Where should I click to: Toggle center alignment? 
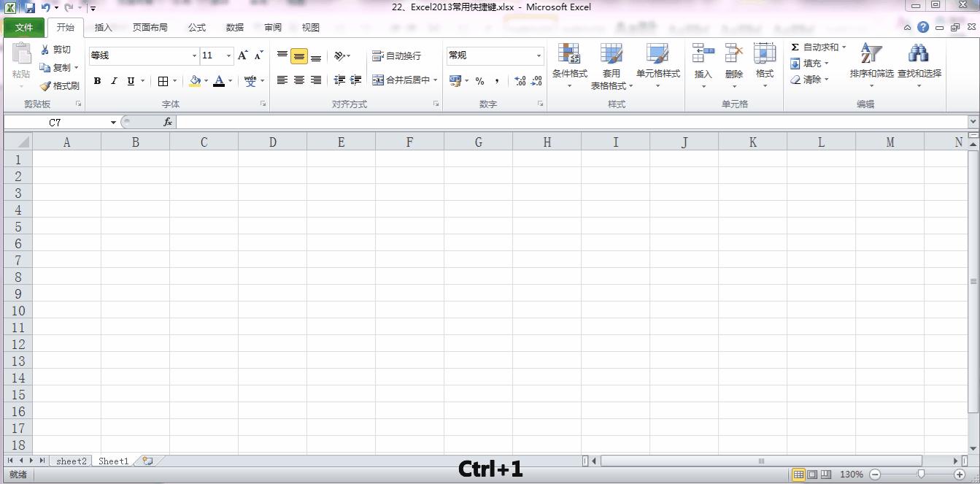(299, 80)
